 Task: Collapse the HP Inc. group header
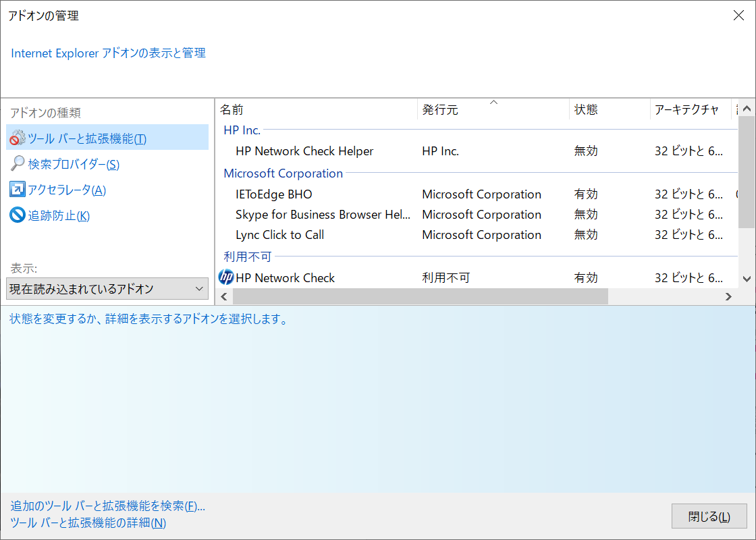point(242,130)
